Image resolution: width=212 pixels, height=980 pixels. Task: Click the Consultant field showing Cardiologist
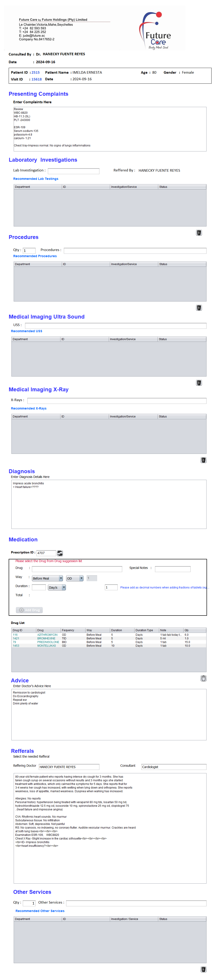pos(173,767)
